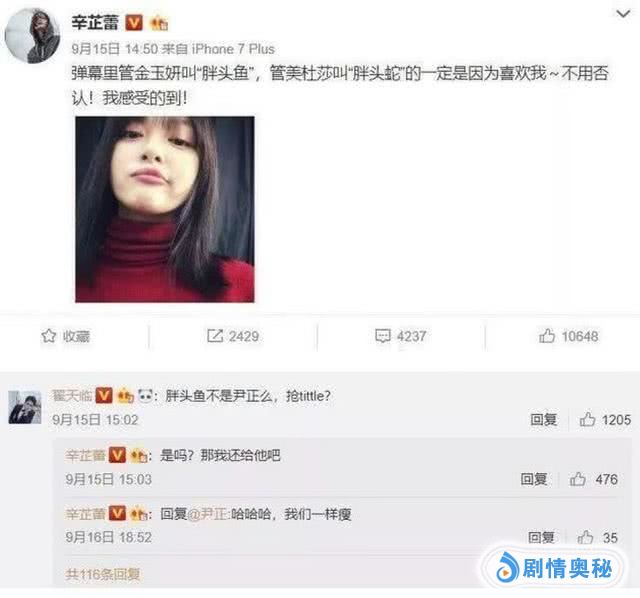The image size is (640, 598).
Task: Like the reply with 476 likes
Action: [578, 478]
